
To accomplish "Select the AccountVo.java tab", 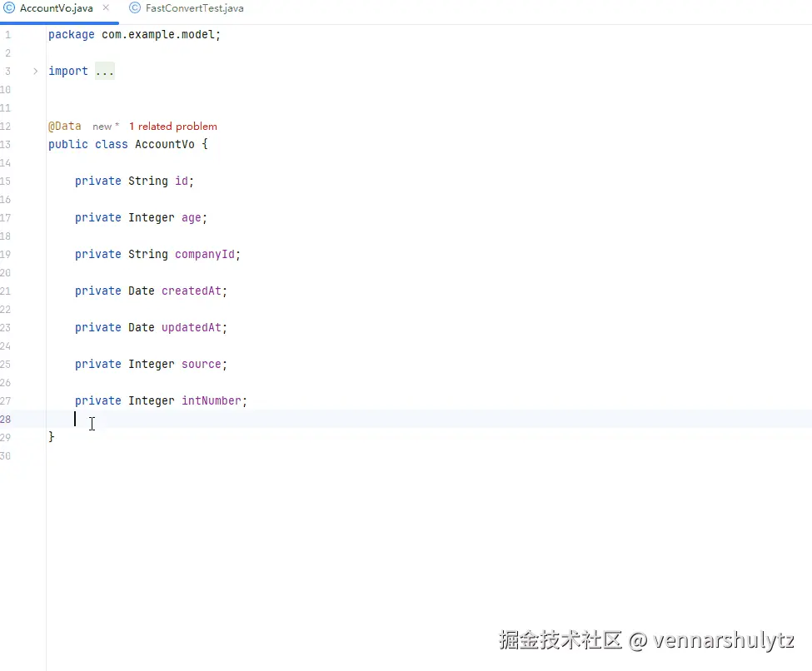I will pos(58,7).
